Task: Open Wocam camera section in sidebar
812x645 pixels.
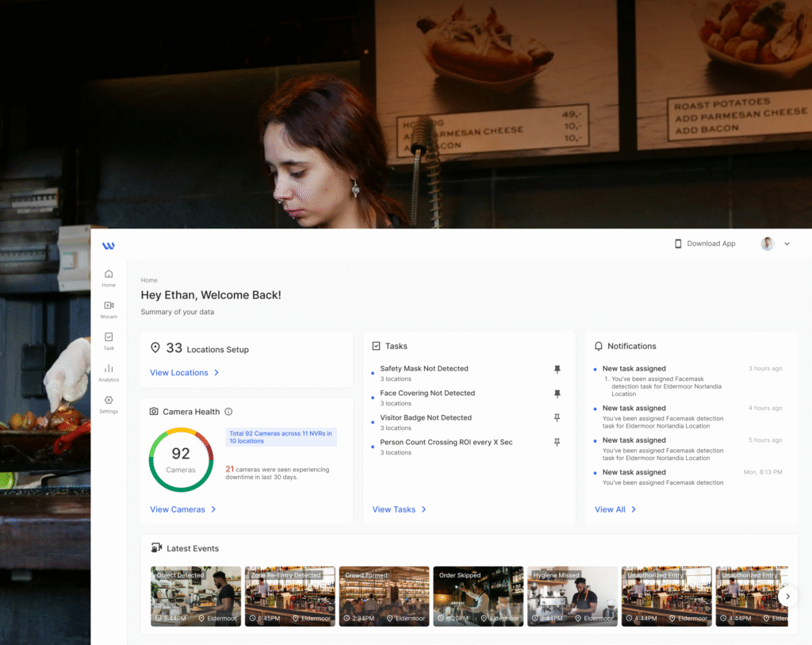Action: tap(109, 309)
